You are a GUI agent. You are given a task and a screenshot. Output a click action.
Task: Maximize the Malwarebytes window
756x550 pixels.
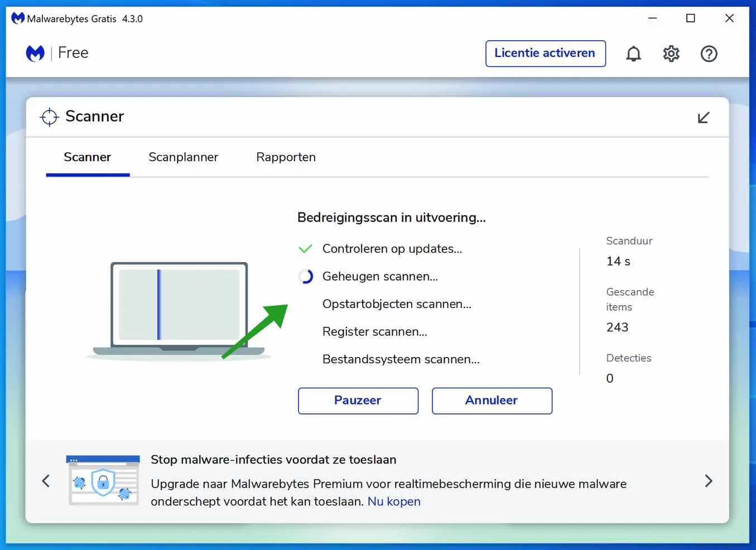[691, 18]
